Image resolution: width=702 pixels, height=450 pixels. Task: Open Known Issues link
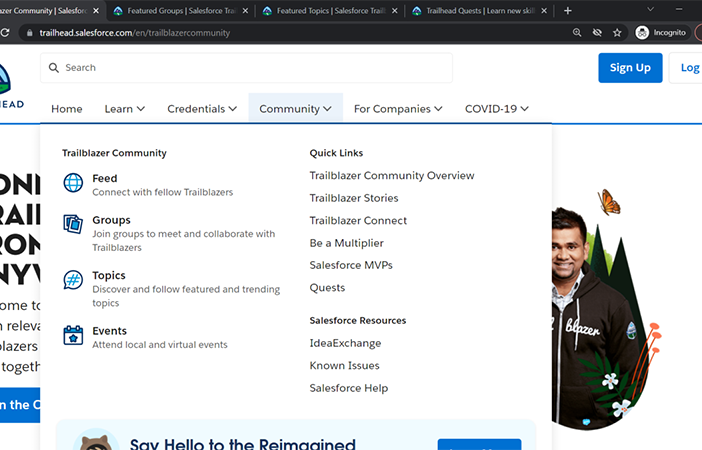344,365
